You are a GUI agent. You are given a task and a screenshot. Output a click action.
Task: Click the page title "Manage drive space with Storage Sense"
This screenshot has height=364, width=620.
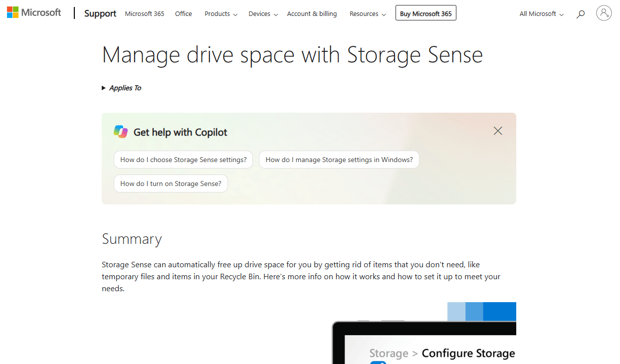tap(292, 54)
